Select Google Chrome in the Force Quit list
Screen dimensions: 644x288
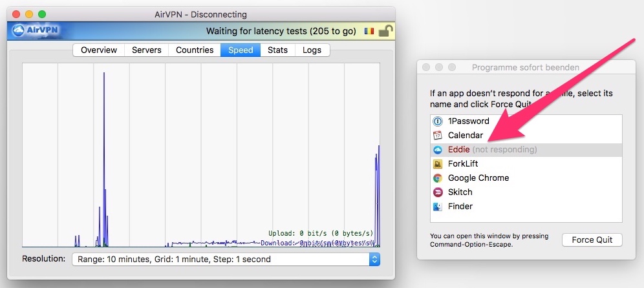526,178
